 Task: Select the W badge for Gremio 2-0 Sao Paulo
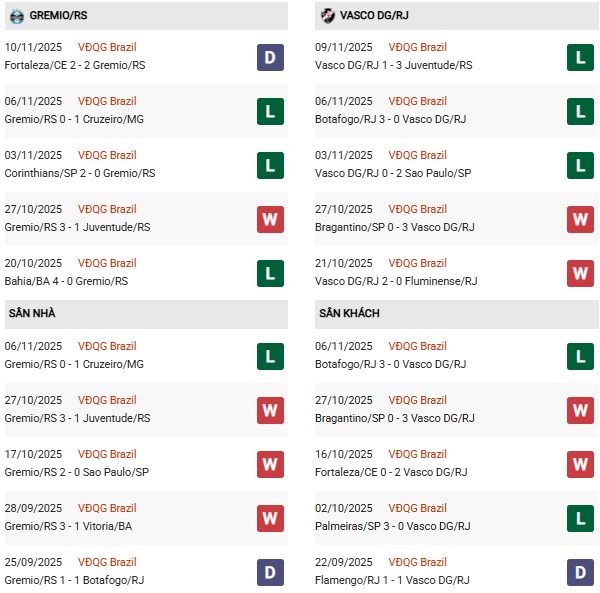(270, 464)
